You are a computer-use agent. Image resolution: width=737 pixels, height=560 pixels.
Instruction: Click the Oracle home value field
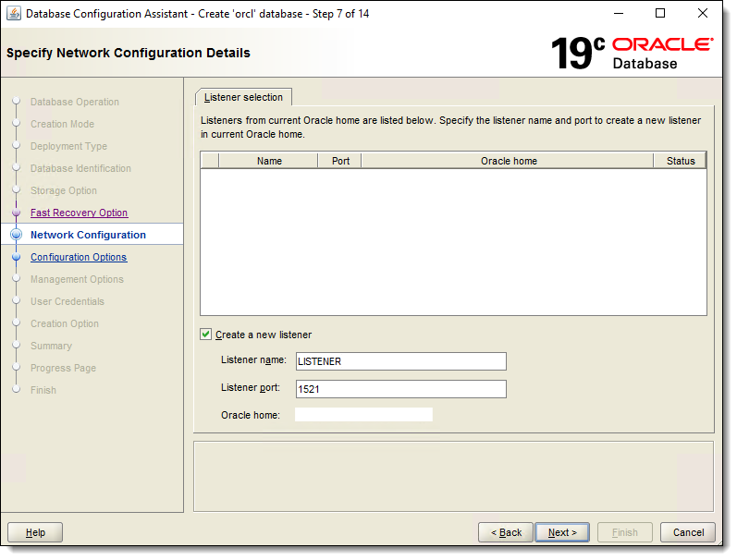click(x=363, y=415)
